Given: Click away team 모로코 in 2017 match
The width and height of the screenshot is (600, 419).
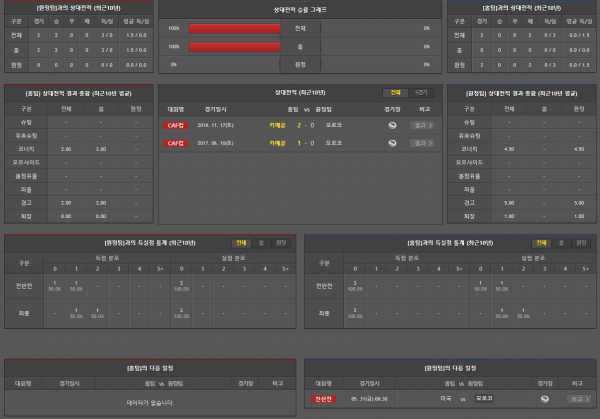Looking at the screenshot, I should pos(334,143).
